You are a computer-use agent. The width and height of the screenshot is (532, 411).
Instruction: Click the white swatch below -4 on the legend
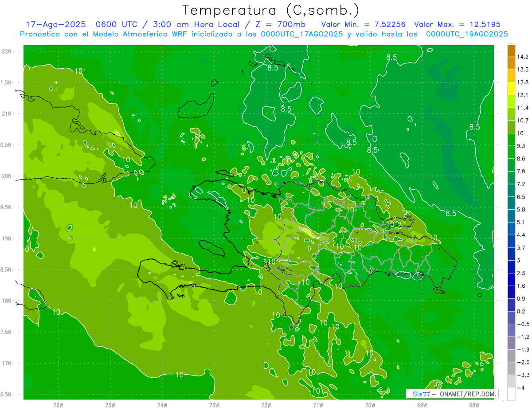click(511, 394)
